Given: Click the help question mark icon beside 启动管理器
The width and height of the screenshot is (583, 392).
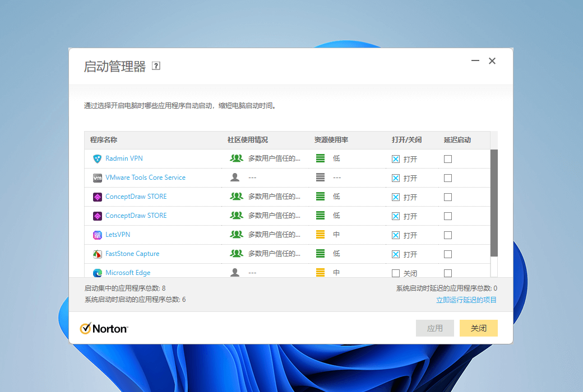Looking at the screenshot, I should pyautogui.click(x=156, y=66).
